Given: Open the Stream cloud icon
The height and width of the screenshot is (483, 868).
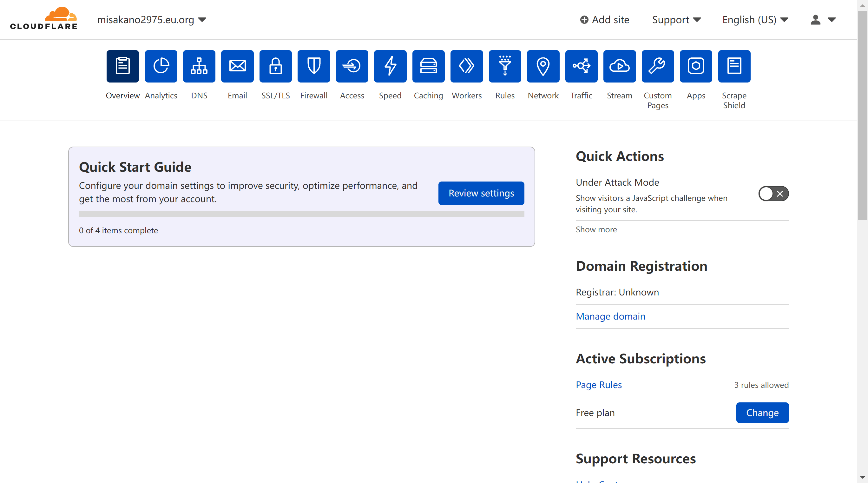Looking at the screenshot, I should (x=619, y=66).
